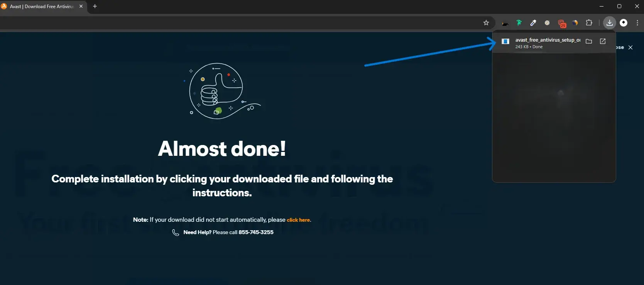
Task: Click the 'click here' download link
Action: 298,220
